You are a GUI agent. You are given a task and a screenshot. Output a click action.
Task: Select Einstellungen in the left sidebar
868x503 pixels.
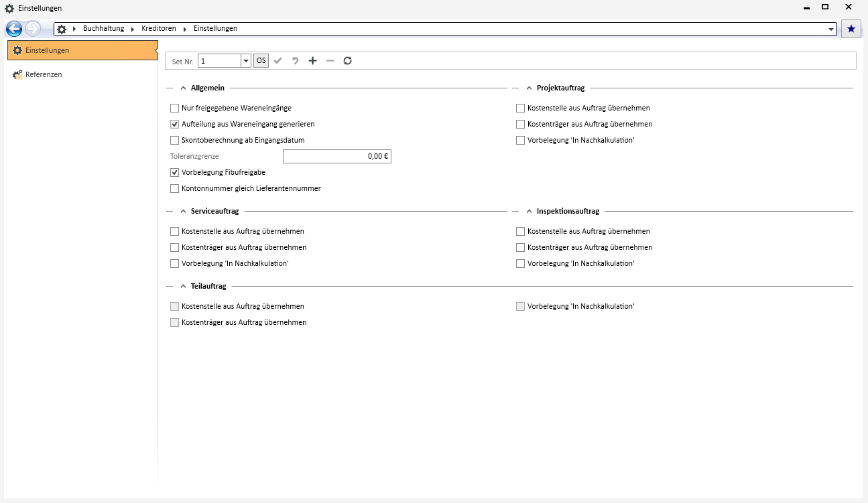tap(82, 50)
